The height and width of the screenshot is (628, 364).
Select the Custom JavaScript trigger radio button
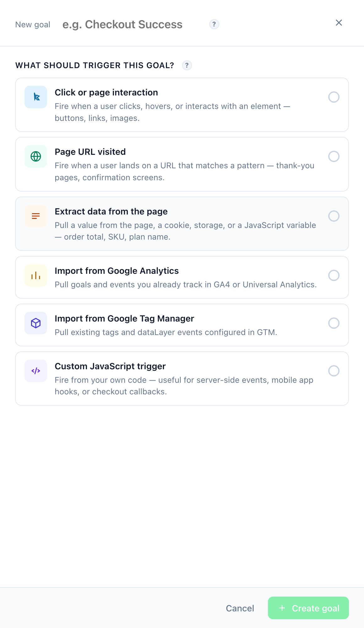click(x=334, y=371)
